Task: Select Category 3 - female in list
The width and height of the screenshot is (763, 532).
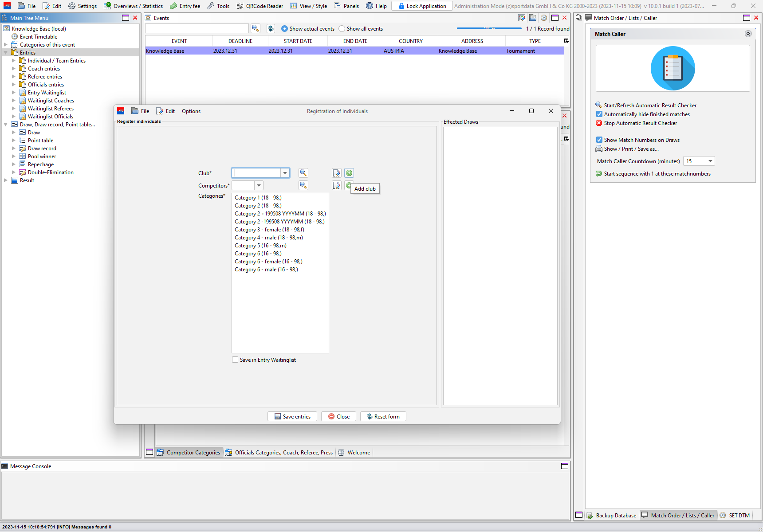Action: pyautogui.click(x=269, y=229)
